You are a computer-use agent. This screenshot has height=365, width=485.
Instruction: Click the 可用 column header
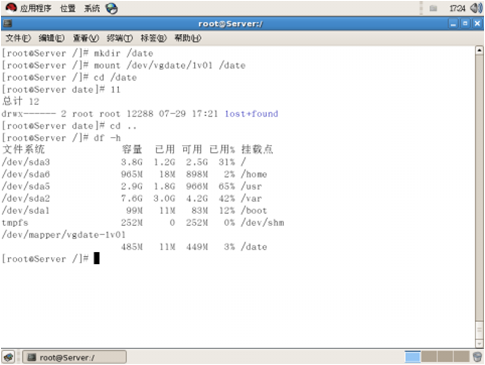192,149
